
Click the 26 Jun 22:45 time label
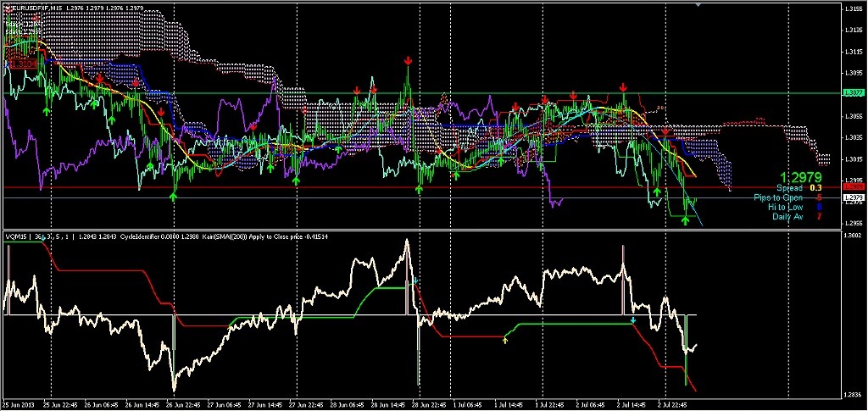tap(183, 404)
